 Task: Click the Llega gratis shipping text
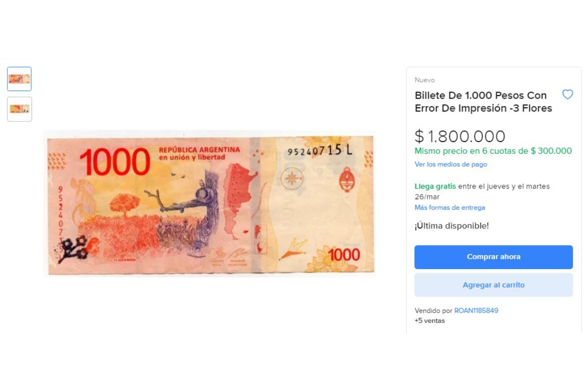coord(435,186)
